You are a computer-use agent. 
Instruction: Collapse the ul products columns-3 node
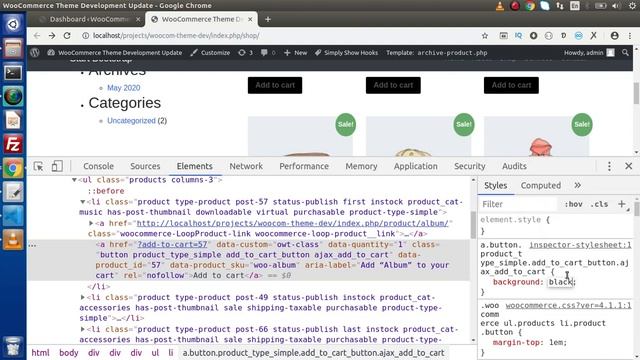coord(74,180)
